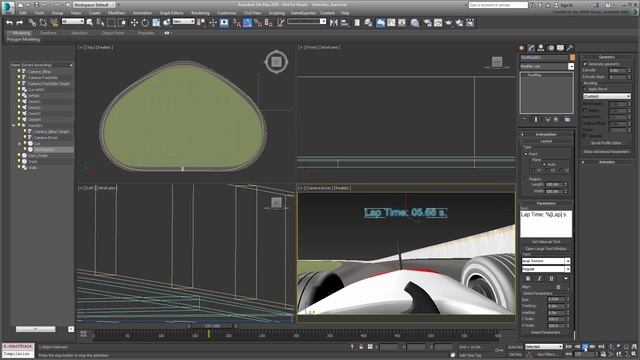This screenshot has height=360, width=640.
Task: Toggle Apply Bevel checkbox
Action: (585, 89)
